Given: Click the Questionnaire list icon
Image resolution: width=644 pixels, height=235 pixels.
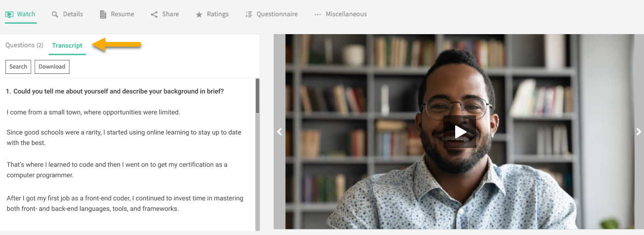Looking at the screenshot, I should tap(249, 14).
